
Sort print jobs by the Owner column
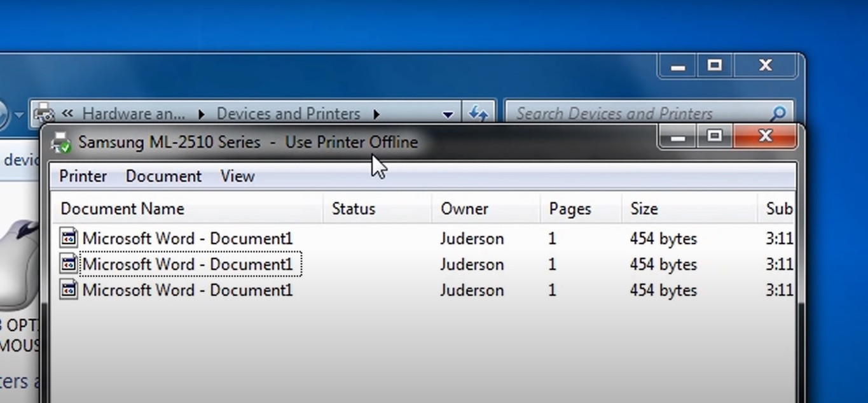[464, 209]
